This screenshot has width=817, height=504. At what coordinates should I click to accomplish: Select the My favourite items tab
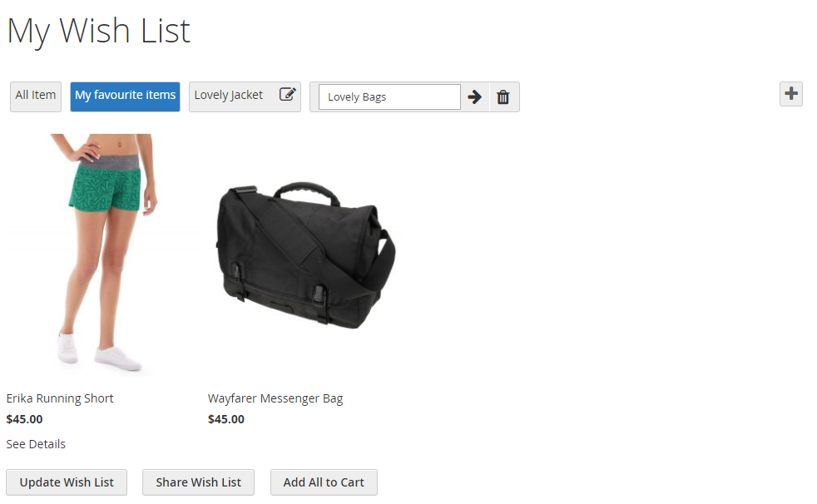pos(125,96)
